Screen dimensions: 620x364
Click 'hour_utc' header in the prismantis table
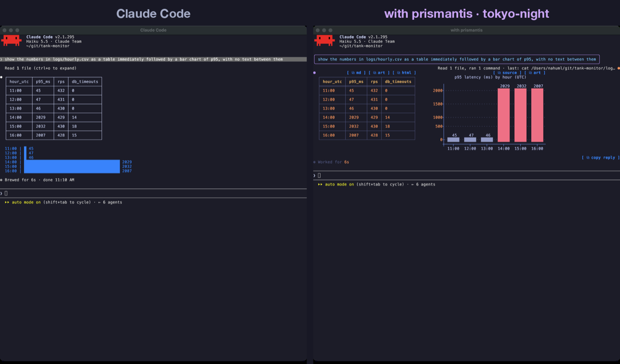tap(333, 82)
